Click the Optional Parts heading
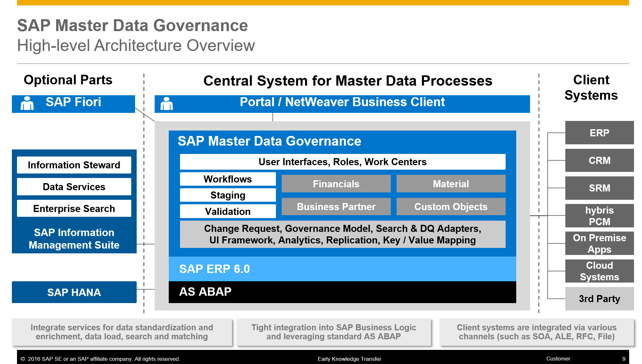The image size is (642, 364). tap(68, 80)
